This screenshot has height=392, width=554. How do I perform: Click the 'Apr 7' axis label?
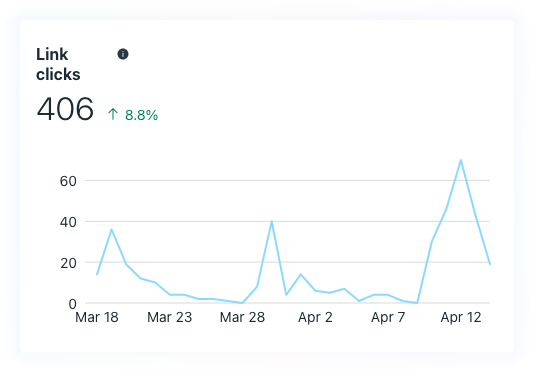coord(388,317)
